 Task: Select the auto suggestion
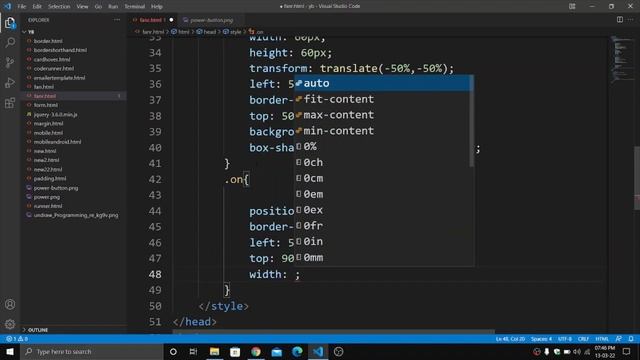382,83
